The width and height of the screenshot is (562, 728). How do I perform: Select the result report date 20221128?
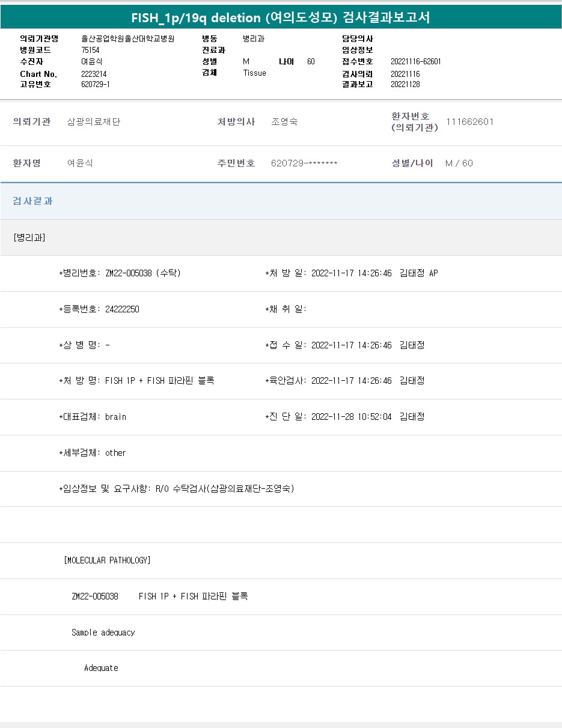point(405,85)
